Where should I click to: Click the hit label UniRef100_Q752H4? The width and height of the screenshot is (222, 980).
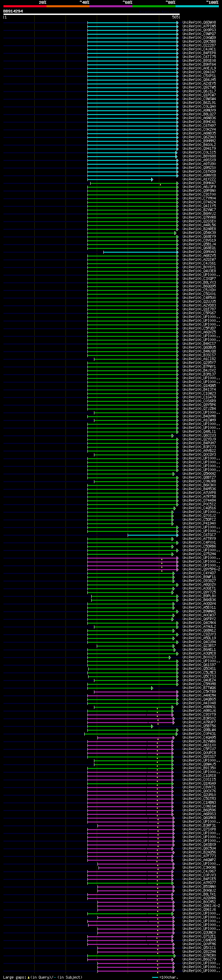click(199, 554)
